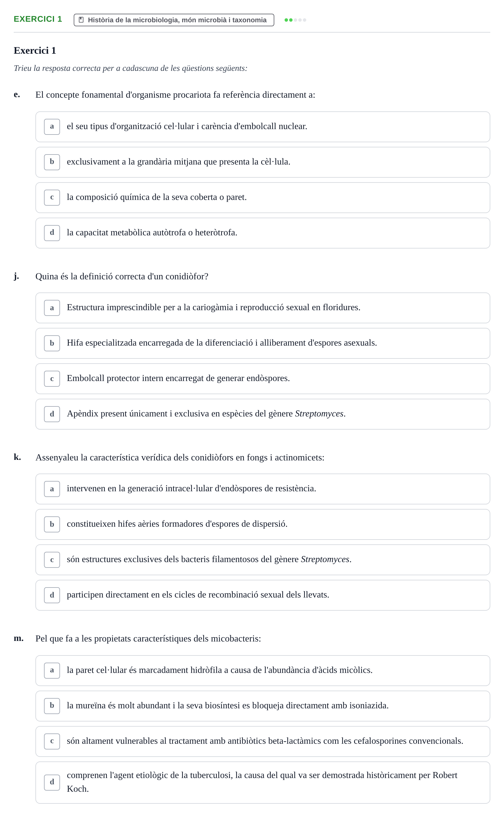The height and width of the screenshot is (830, 504).
Task: Pick the Embolcall protector intern option
Action: click(263, 379)
